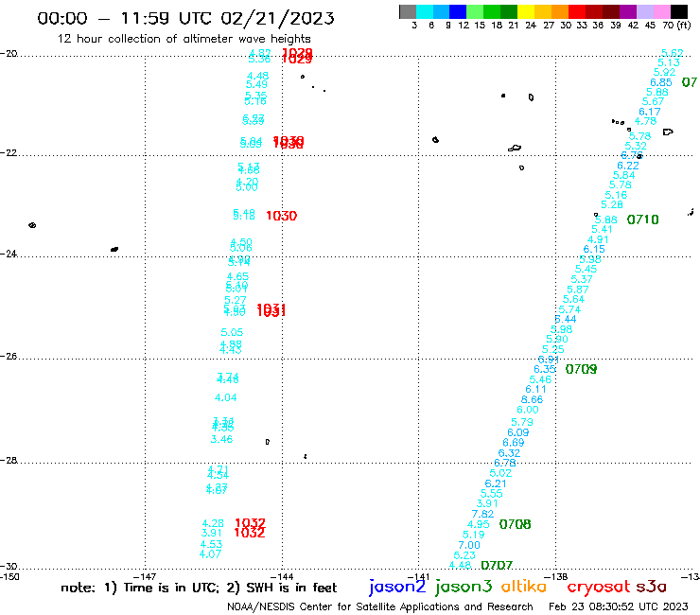Click the 's3a' satellite legend label
Image resolution: width=700 pixels, height=615 pixels.
pyautogui.click(x=651, y=587)
